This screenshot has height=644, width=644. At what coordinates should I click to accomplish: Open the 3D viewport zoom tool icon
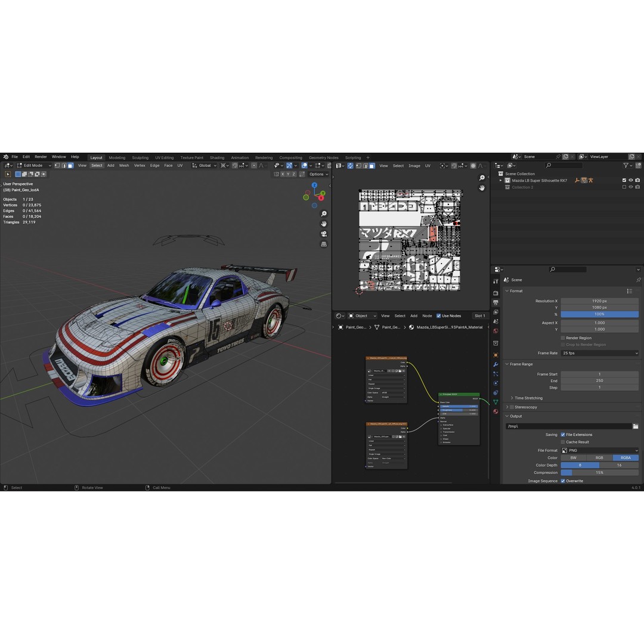point(324,214)
